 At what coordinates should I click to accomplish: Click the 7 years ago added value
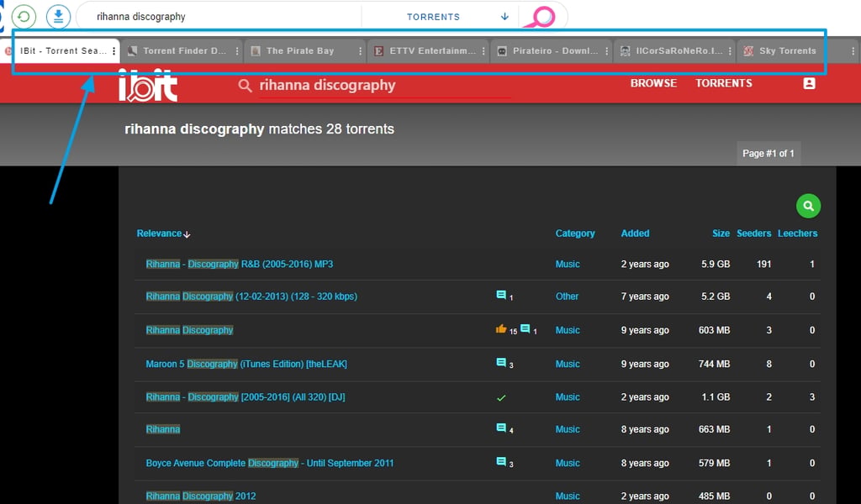[645, 297]
